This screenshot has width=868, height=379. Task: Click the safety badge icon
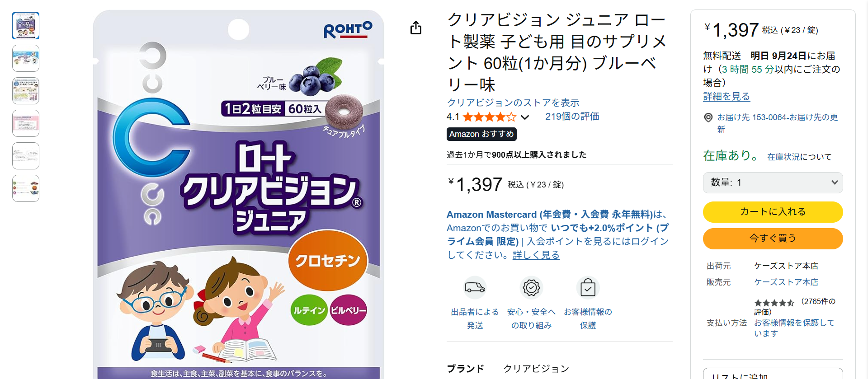pos(531,287)
